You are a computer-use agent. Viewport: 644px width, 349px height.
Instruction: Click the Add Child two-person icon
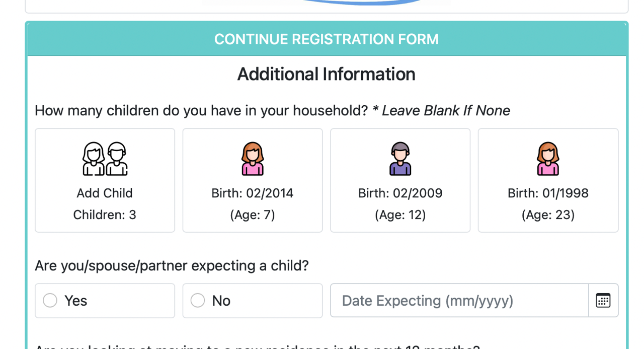point(105,159)
